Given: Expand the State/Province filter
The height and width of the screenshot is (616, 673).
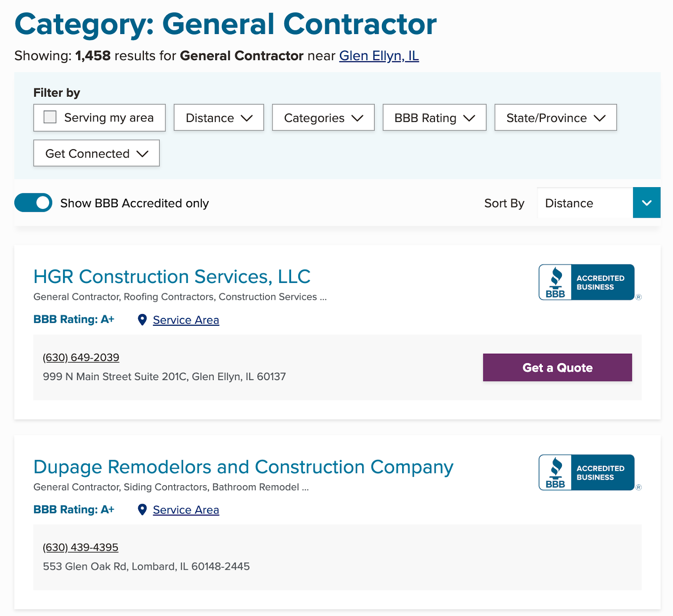Looking at the screenshot, I should click(556, 118).
